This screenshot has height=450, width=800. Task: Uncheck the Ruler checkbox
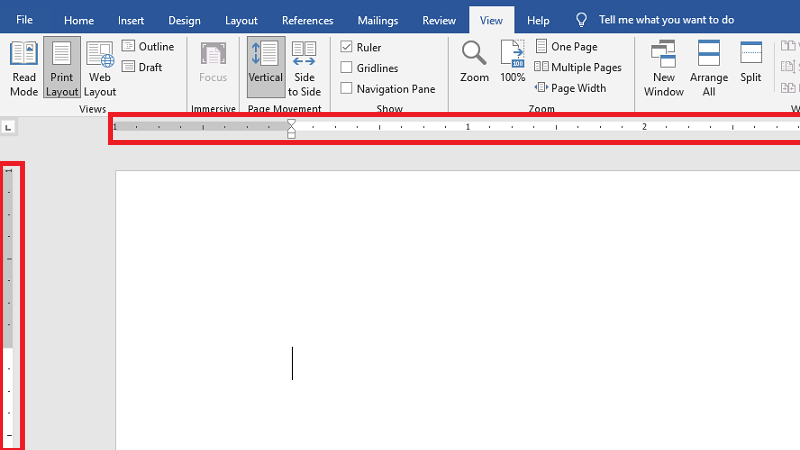tap(347, 47)
